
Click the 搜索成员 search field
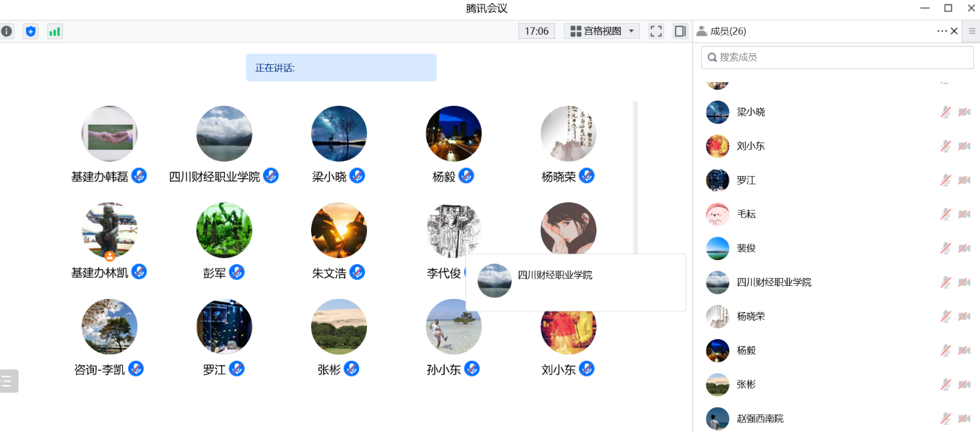click(837, 57)
